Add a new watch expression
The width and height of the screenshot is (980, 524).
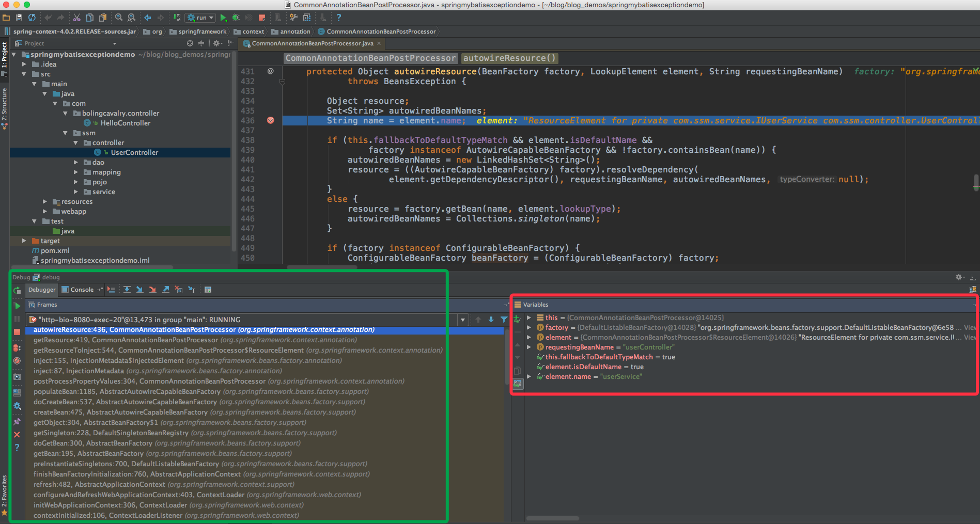518,319
